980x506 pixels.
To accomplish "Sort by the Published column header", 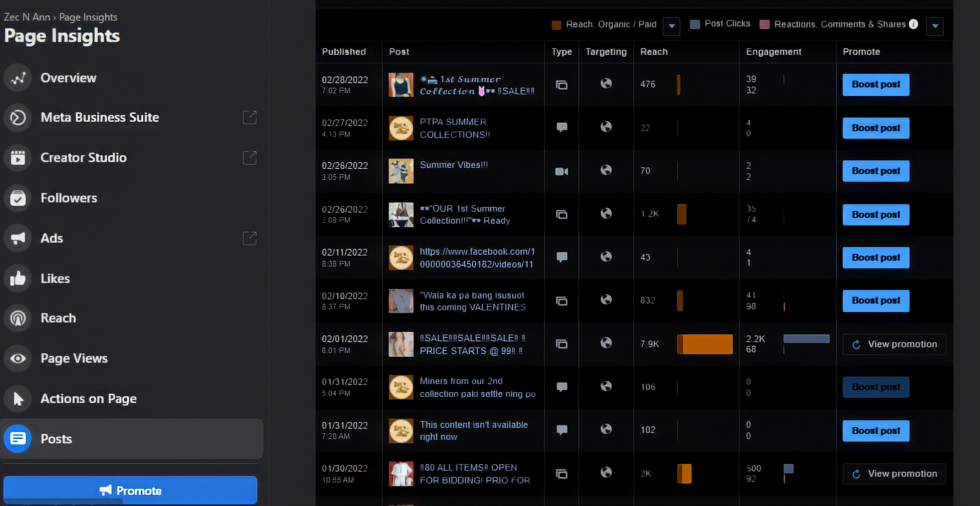I will coord(344,52).
